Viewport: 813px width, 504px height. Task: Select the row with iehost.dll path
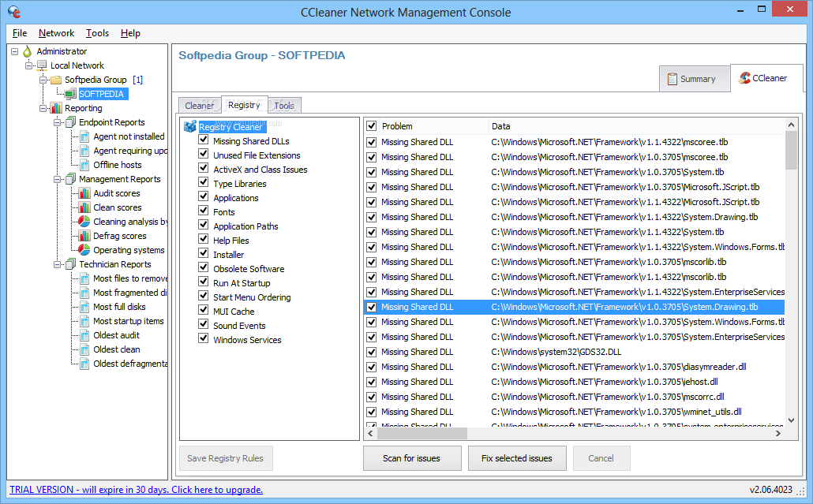click(575, 382)
